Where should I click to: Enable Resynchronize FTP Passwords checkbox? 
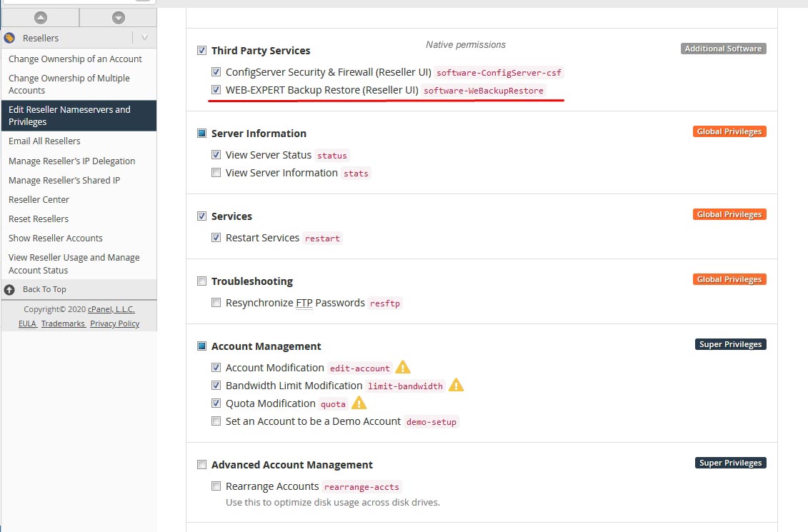tap(216, 302)
